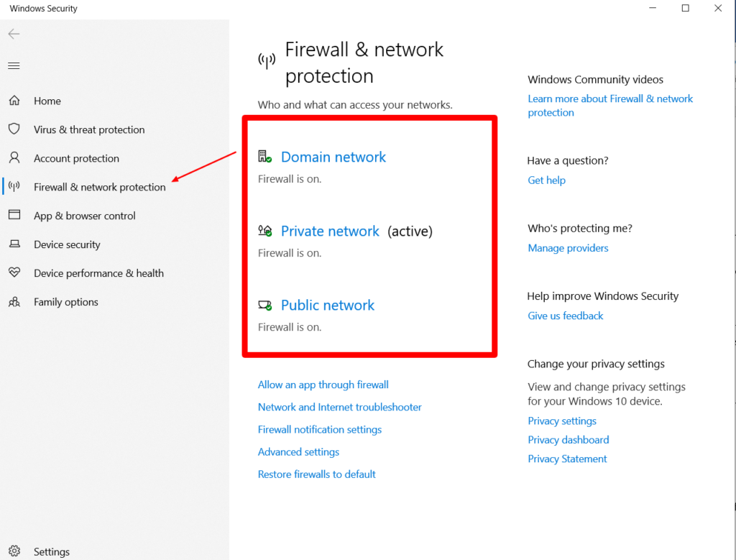Click the Domain network building icon
736x560 pixels.
point(263,155)
